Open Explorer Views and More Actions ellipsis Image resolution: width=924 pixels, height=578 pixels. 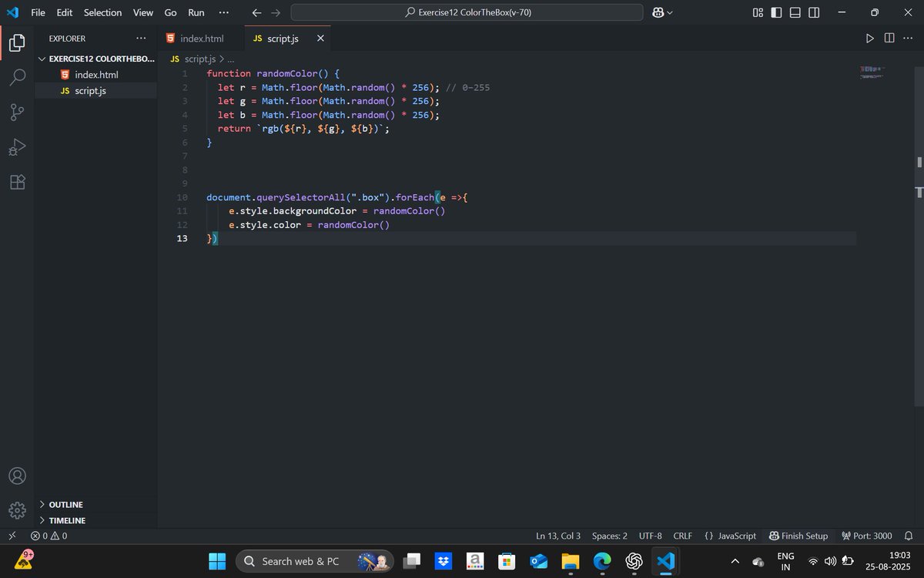click(140, 39)
